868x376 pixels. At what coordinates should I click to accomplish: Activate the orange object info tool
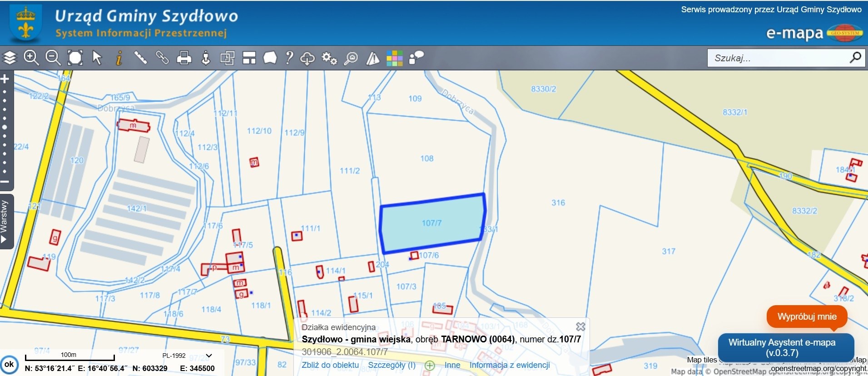[119, 58]
